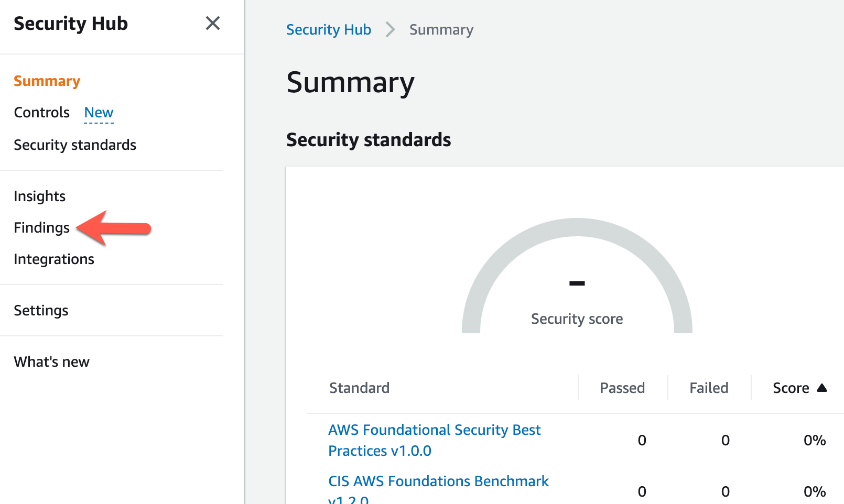This screenshot has height=504, width=844.
Task: Open Security standards in the sidebar
Action: pos(75,145)
